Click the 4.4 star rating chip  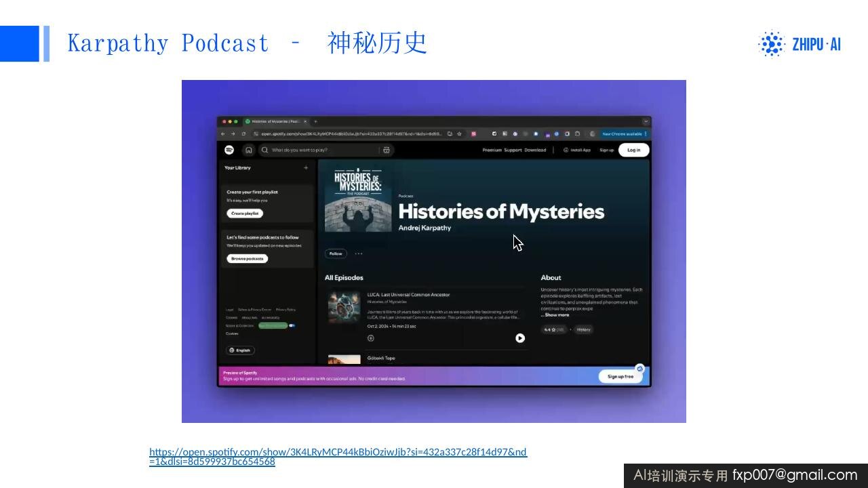553,329
